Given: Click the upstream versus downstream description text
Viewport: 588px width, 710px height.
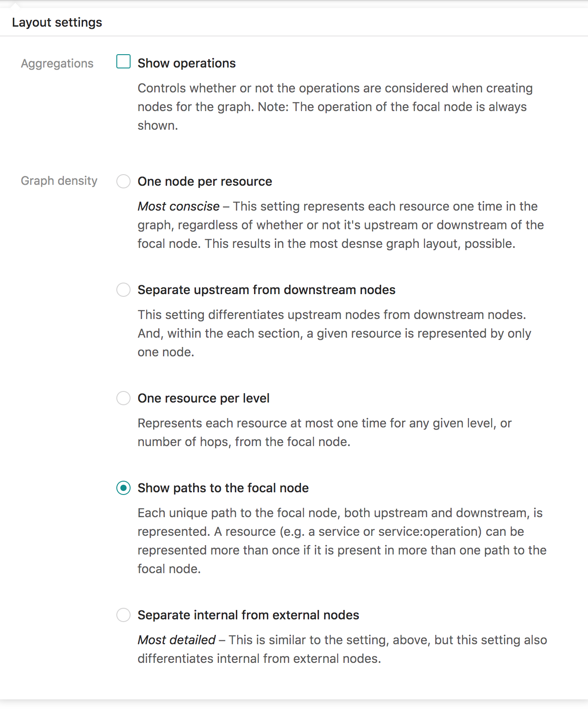Looking at the screenshot, I should click(x=334, y=333).
